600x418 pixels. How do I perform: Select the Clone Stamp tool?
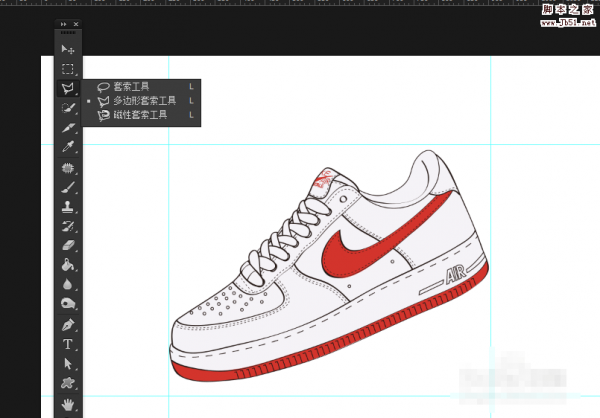(68, 207)
